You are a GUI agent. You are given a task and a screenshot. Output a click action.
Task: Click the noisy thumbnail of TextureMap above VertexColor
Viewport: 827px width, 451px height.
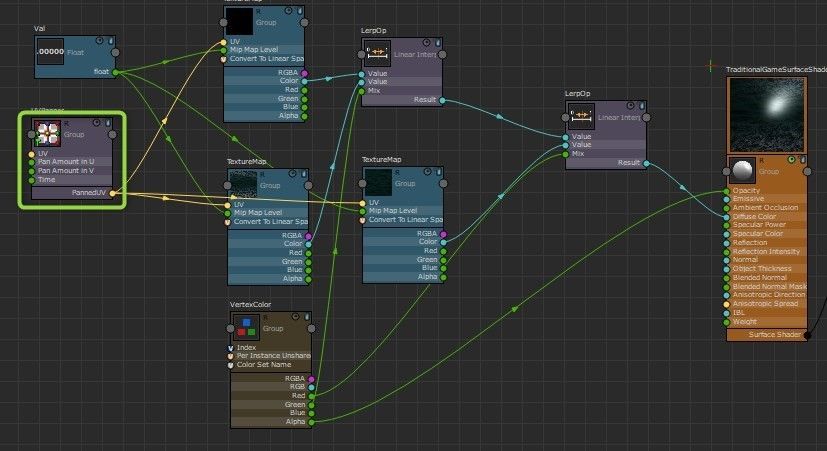[x=244, y=184]
